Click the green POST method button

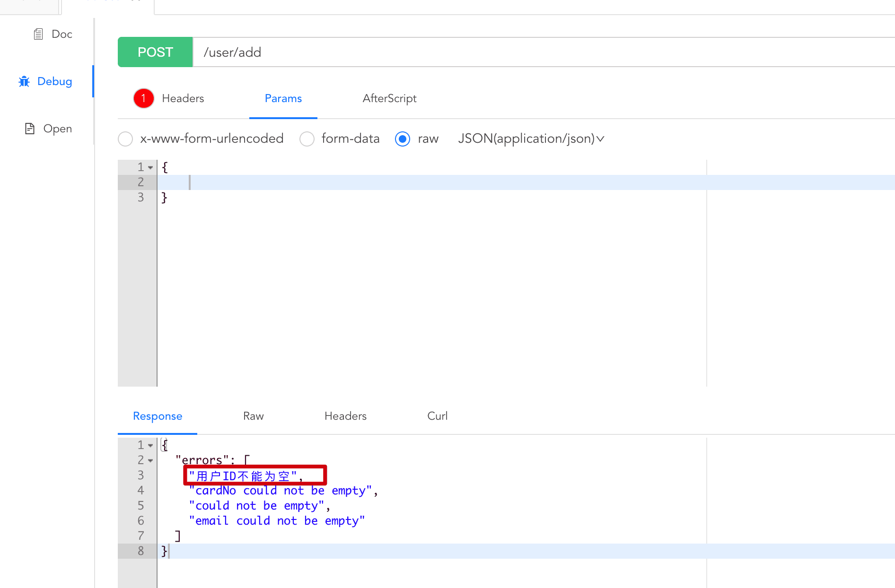155,52
